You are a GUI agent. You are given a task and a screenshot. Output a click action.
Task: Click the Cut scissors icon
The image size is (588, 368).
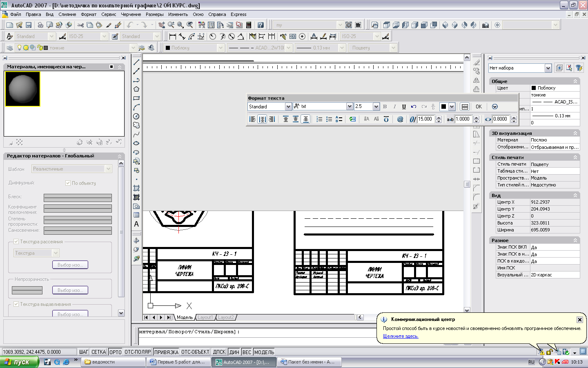point(81,25)
